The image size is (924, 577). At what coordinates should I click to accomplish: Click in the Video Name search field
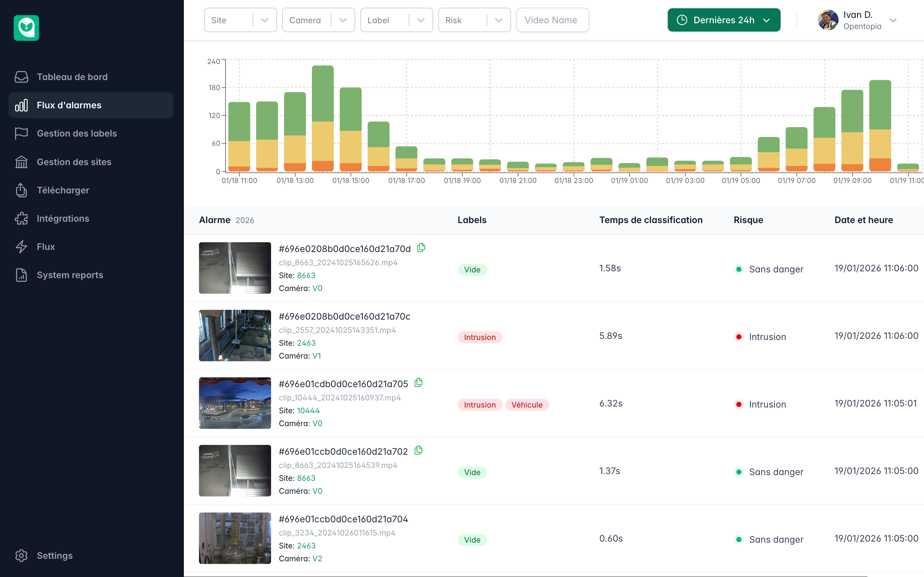552,20
